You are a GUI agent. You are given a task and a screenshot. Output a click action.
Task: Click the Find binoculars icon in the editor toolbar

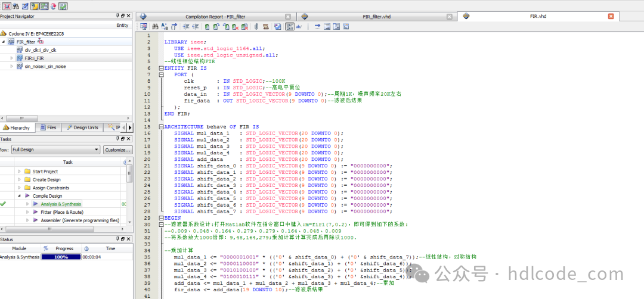click(x=155, y=27)
